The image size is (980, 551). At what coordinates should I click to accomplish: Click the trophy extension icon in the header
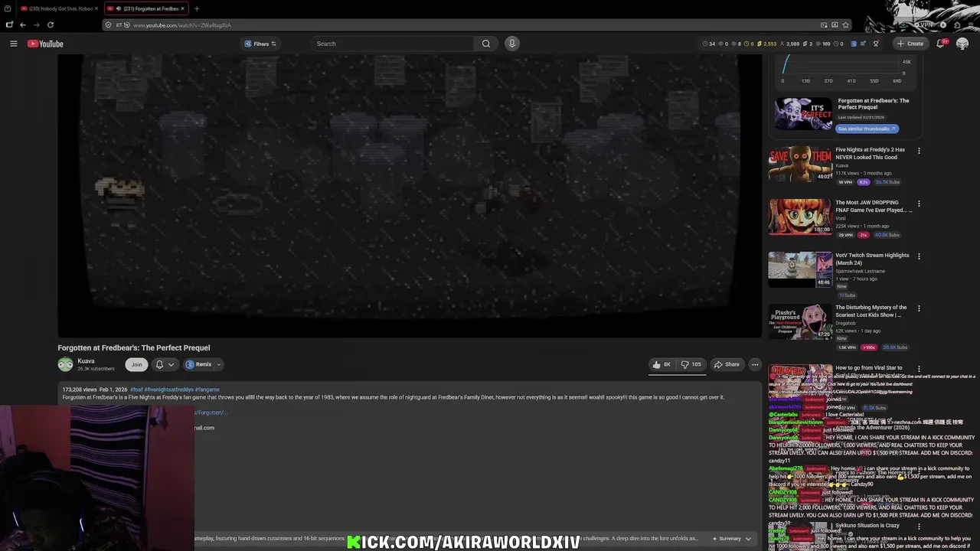(x=876, y=44)
